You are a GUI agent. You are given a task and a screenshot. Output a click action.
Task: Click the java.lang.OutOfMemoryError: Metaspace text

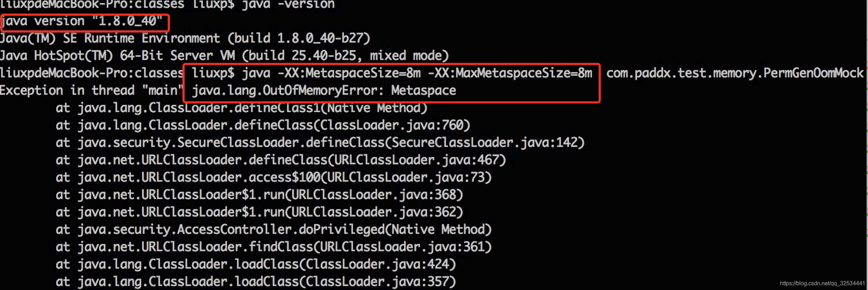pos(324,90)
